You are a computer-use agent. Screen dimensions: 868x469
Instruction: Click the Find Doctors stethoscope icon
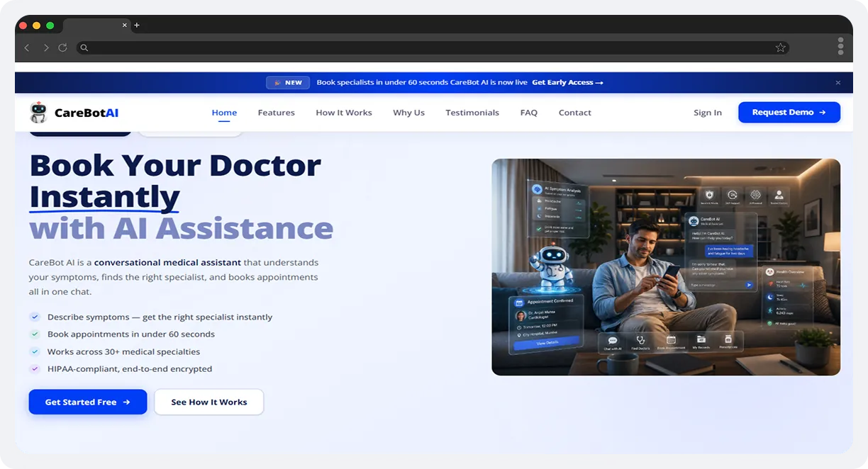coord(640,341)
